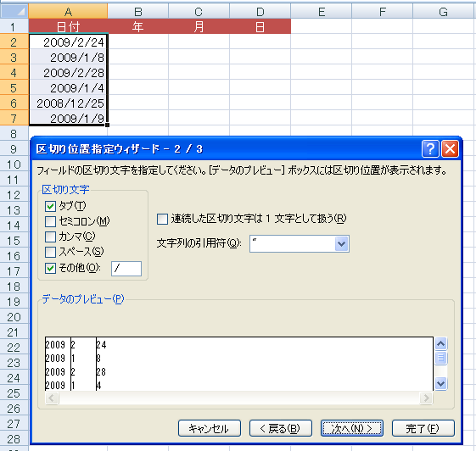The width and height of the screenshot is (476, 451).
Task: Click preview scrollbar down arrow
Action: point(440,384)
